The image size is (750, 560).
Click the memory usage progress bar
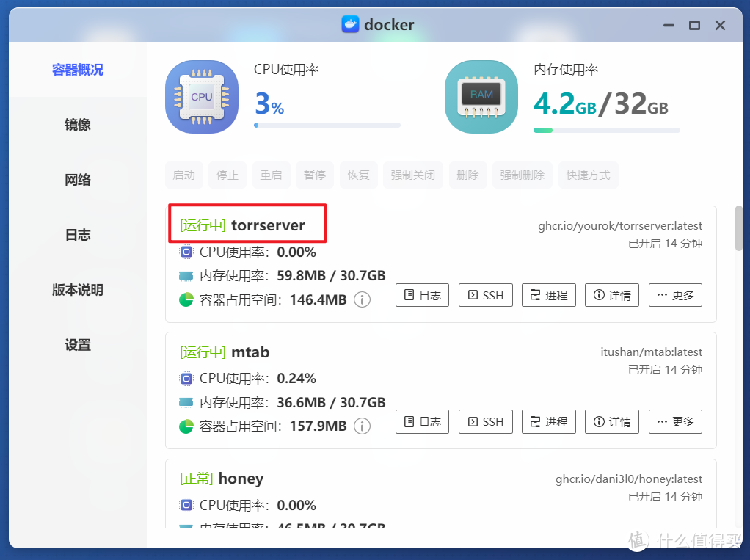tap(606, 130)
